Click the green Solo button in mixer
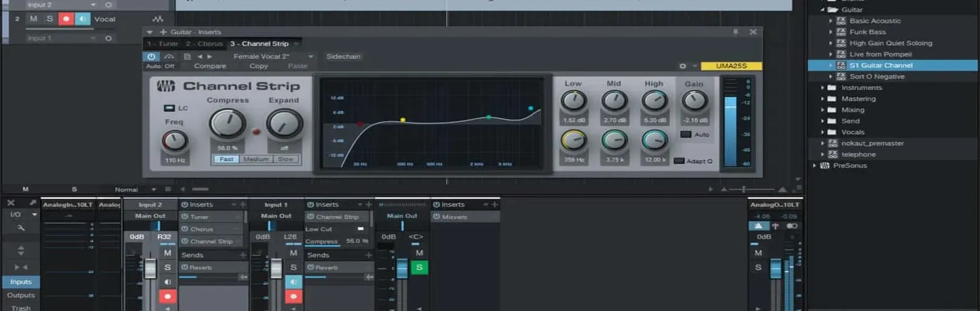Viewport: 980px width, 311px height. (x=419, y=267)
